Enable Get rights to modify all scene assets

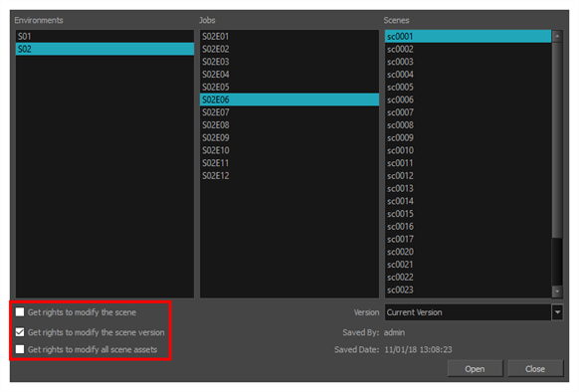click(20, 349)
